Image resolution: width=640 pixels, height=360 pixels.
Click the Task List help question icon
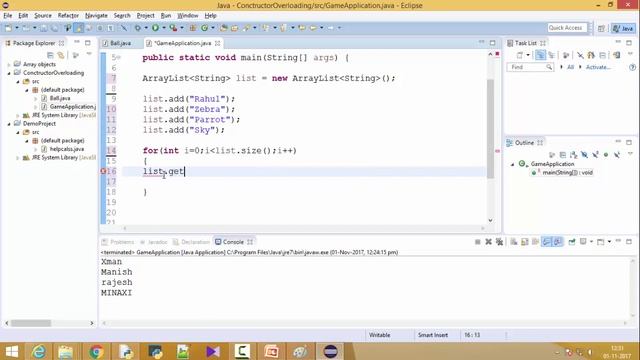point(632,67)
